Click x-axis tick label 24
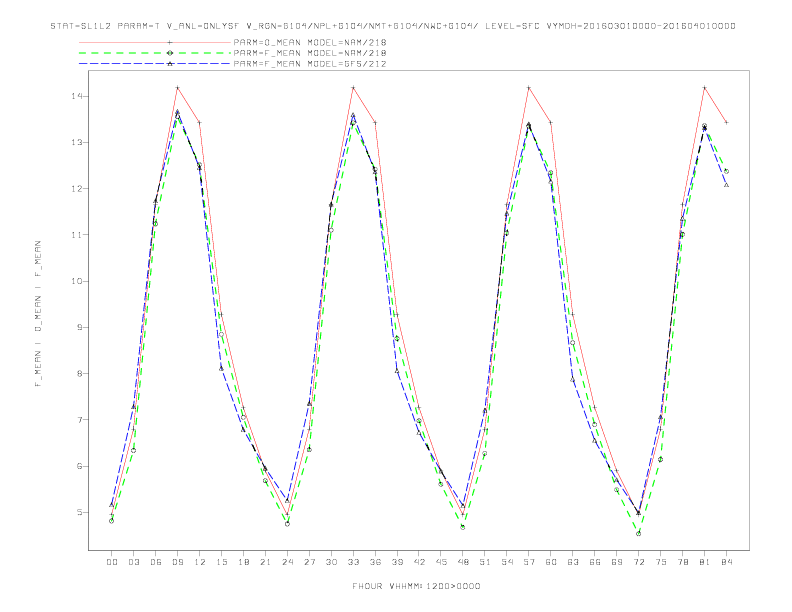 click(x=287, y=562)
